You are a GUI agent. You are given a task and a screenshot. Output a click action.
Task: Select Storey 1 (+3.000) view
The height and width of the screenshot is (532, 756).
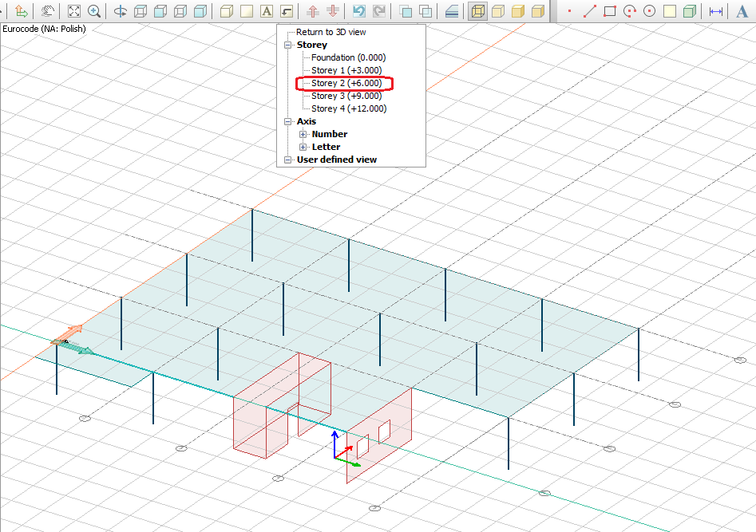(x=346, y=70)
